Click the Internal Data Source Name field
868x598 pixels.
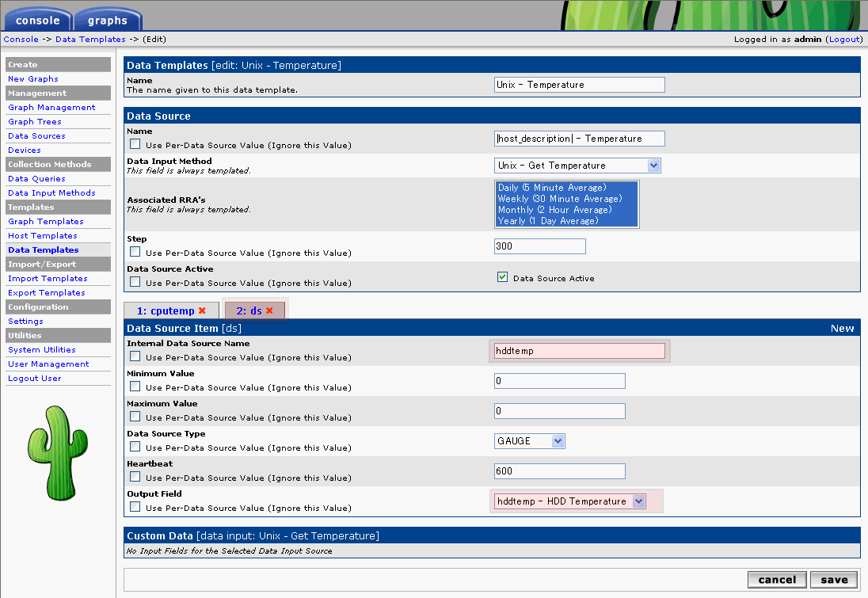(579, 351)
